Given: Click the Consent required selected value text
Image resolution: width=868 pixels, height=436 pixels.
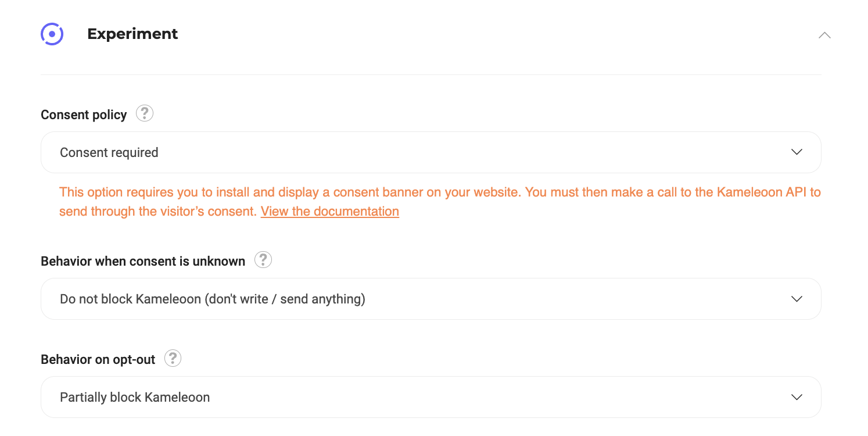Looking at the screenshot, I should click(109, 153).
